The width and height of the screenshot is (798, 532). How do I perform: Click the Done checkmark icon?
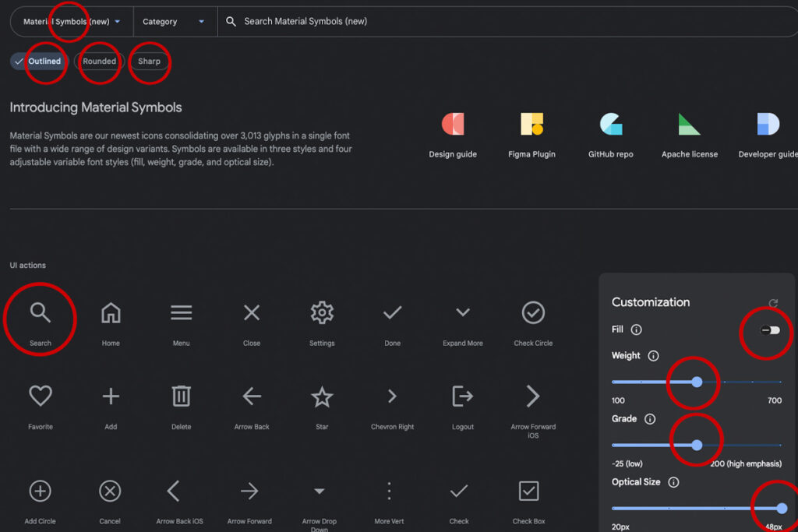(x=393, y=312)
